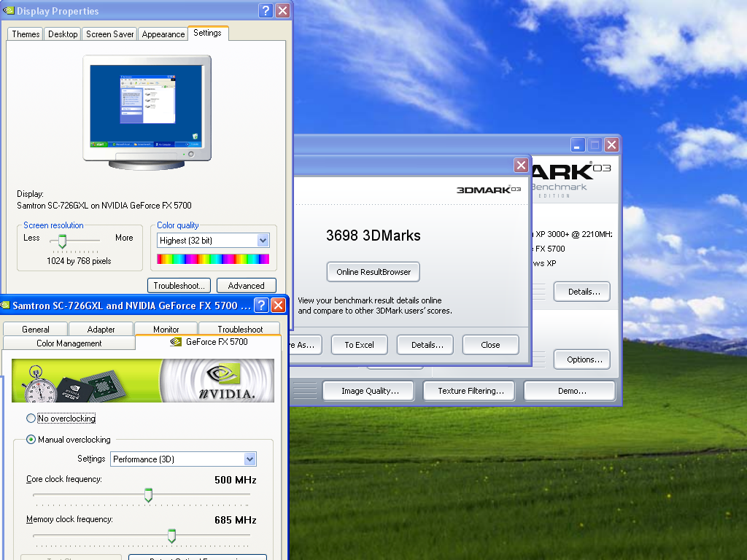
Task: Open the Screen Saver tab
Action: [x=110, y=34]
